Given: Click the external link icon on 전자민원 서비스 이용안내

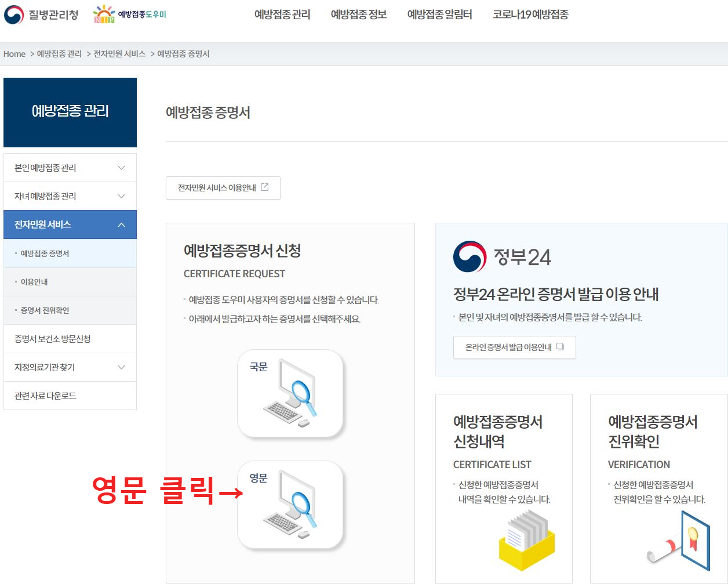Looking at the screenshot, I should tap(265, 187).
